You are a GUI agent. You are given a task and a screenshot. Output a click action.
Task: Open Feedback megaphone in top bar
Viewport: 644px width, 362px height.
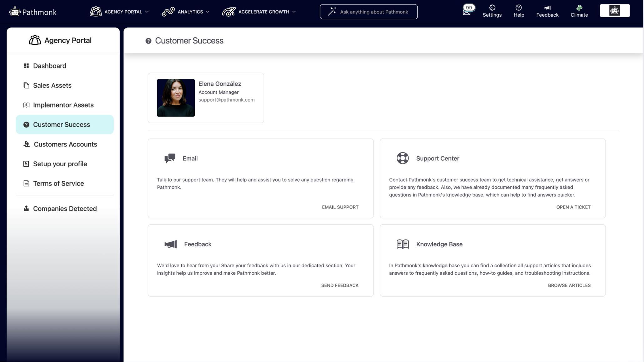(547, 8)
